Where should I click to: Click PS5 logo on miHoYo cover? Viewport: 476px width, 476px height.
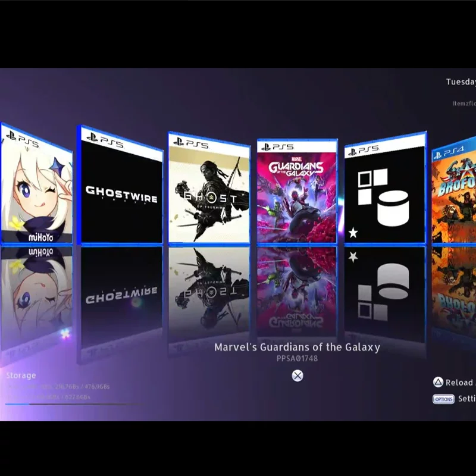(x=23, y=139)
